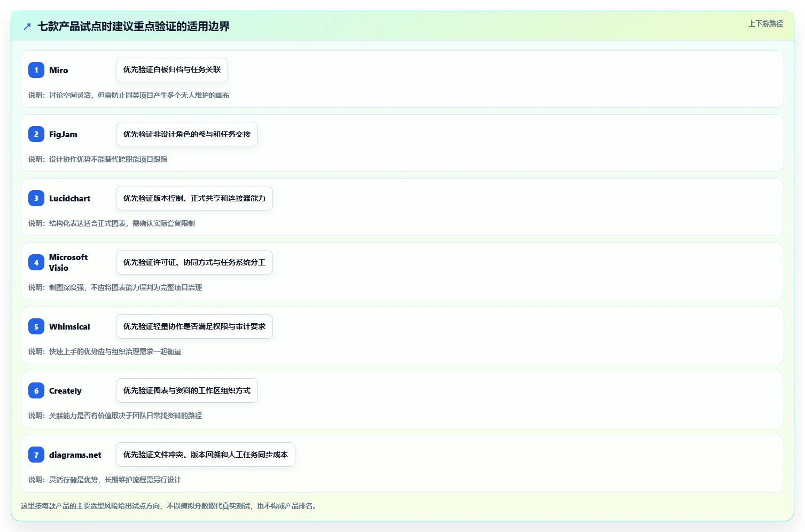Viewport: 805px width, 532px height.
Task: Click the number 2 badge for FigJam
Action: 36,134
